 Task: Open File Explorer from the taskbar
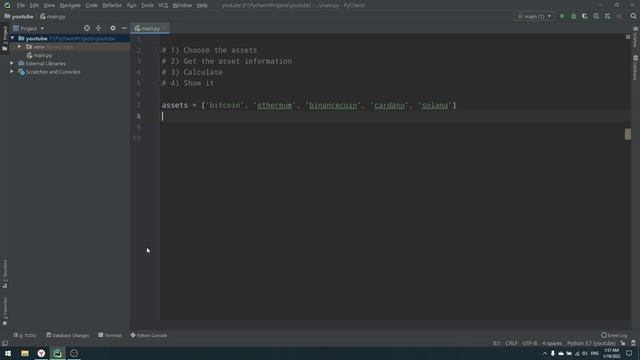(x=25, y=353)
